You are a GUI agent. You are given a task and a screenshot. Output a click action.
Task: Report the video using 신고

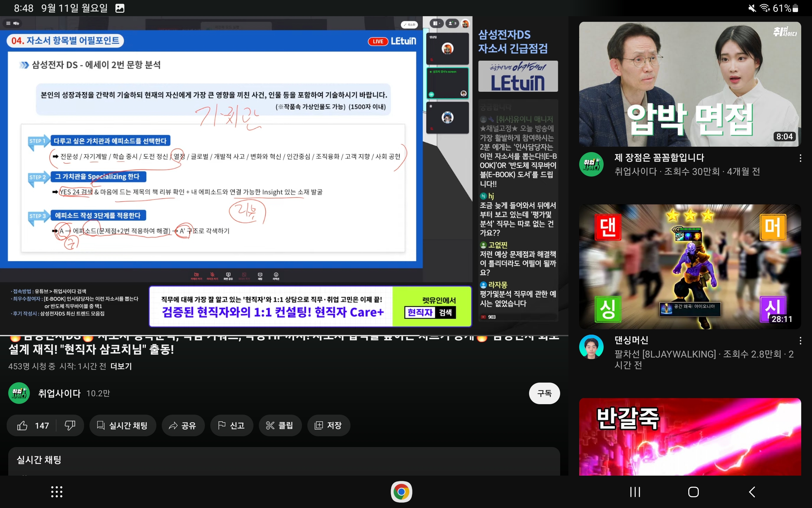point(232,425)
